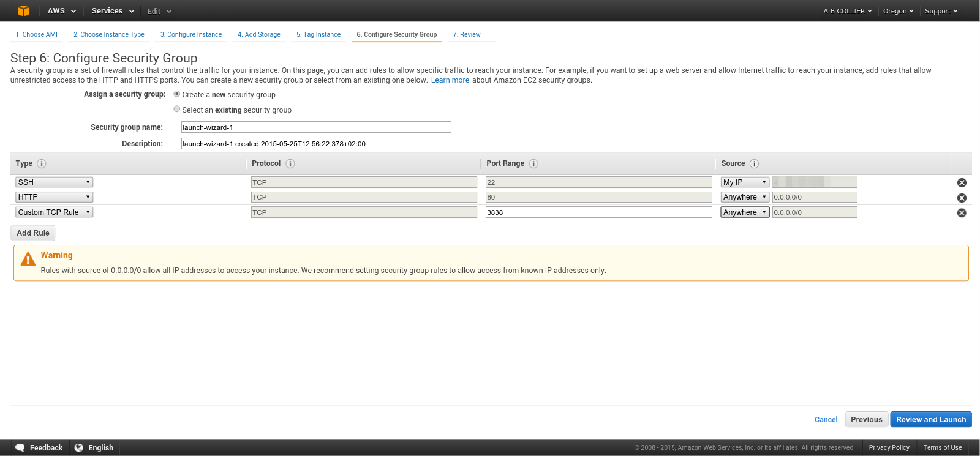Go to the 4. Add Storage tab

pyautogui.click(x=259, y=34)
